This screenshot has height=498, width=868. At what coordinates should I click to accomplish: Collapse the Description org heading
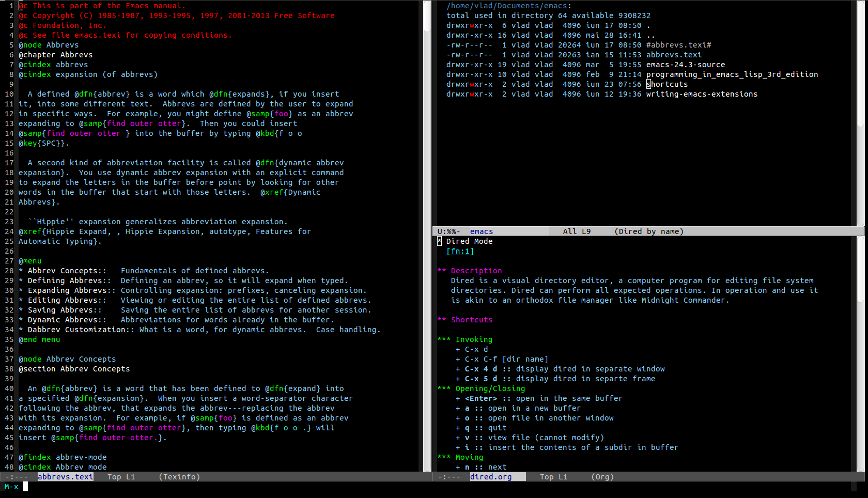click(x=469, y=271)
